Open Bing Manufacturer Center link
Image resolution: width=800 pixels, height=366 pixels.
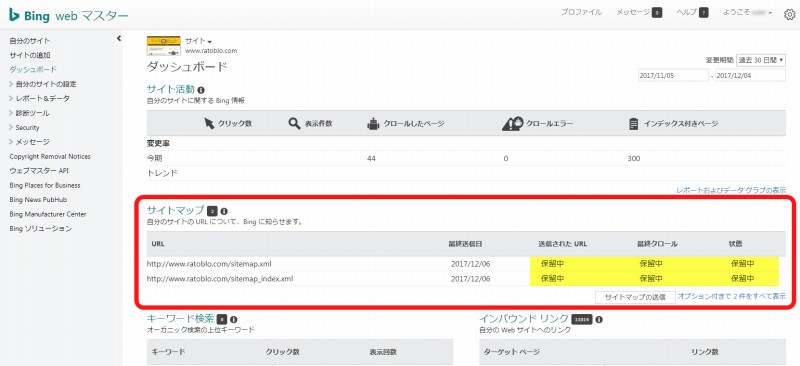pos(48,214)
